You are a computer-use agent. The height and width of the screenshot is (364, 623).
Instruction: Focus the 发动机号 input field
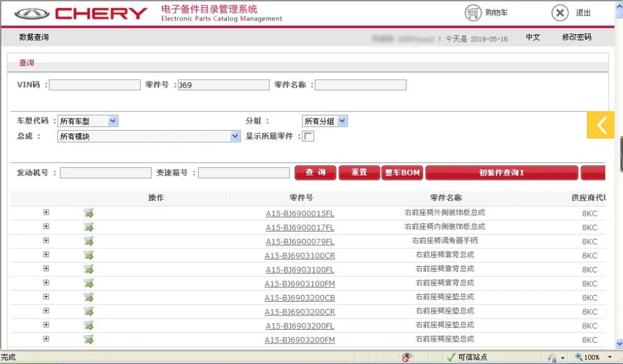[x=106, y=173]
